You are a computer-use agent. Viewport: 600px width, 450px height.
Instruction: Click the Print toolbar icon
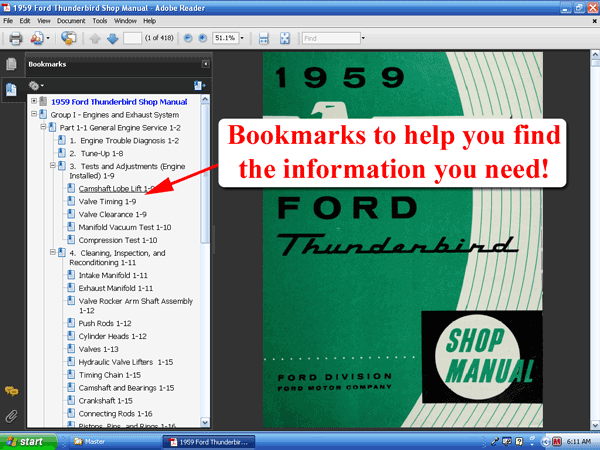click(16, 38)
